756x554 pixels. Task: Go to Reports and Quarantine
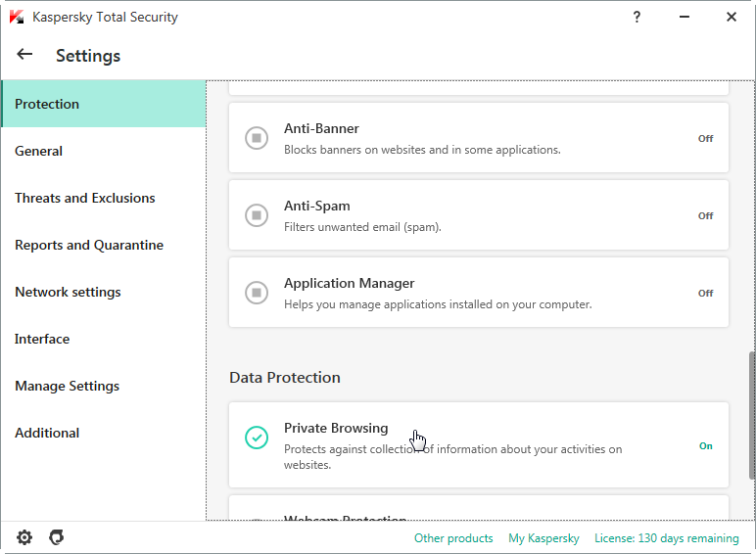coord(89,245)
